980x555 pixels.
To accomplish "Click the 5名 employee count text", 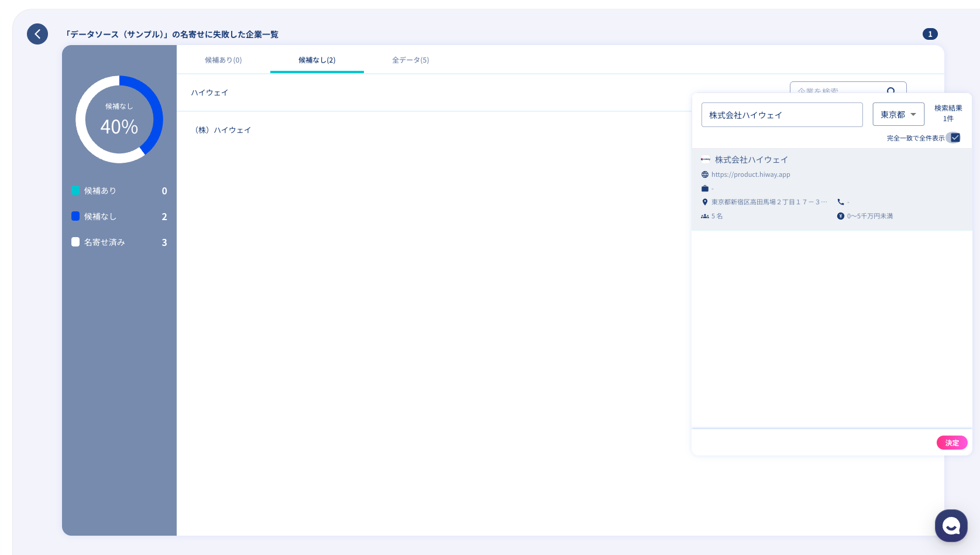I will point(717,216).
